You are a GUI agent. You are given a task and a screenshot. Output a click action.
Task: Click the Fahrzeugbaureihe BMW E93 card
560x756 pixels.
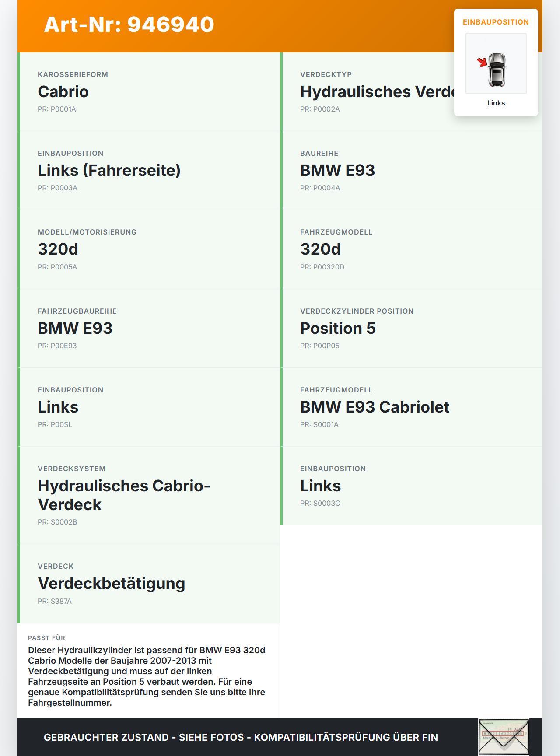click(x=149, y=329)
